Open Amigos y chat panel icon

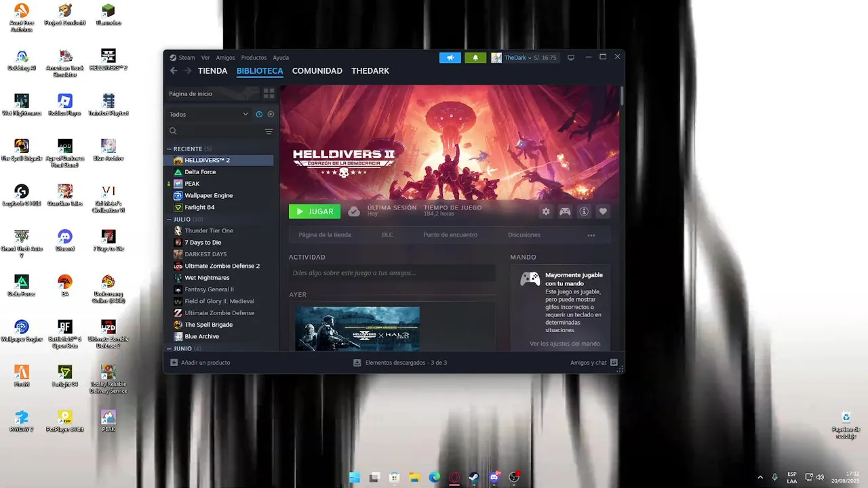[614, 363]
